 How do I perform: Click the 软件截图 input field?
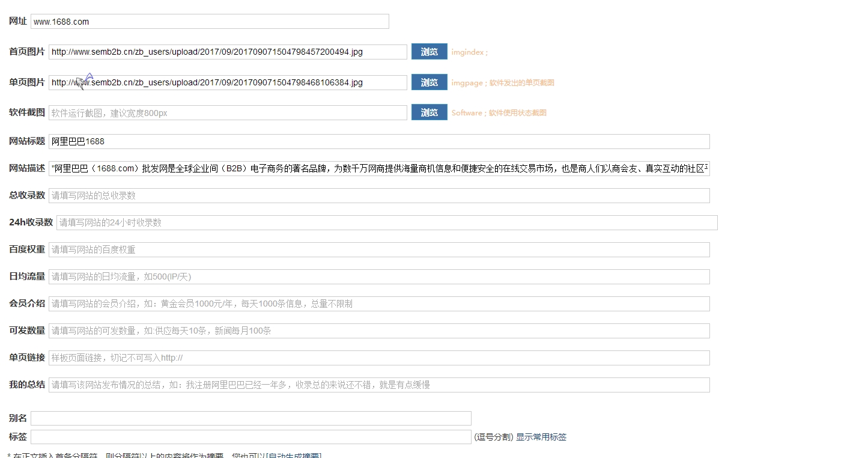click(228, 113)
